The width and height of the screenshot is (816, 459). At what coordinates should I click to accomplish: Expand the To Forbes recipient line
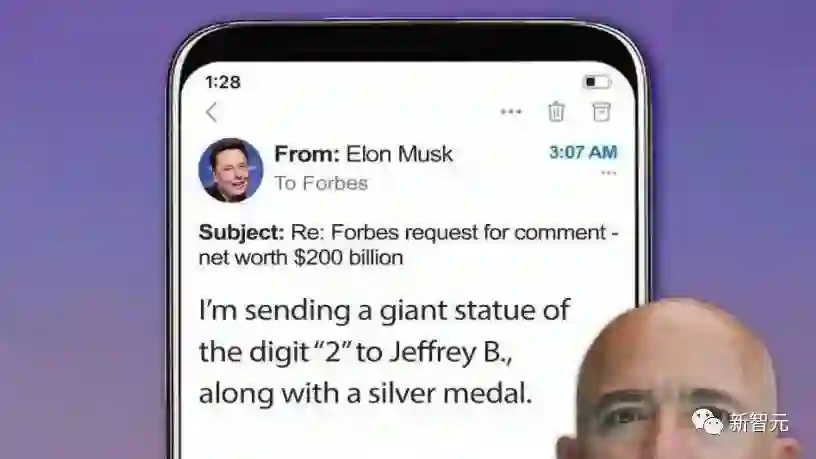(321, 183)
